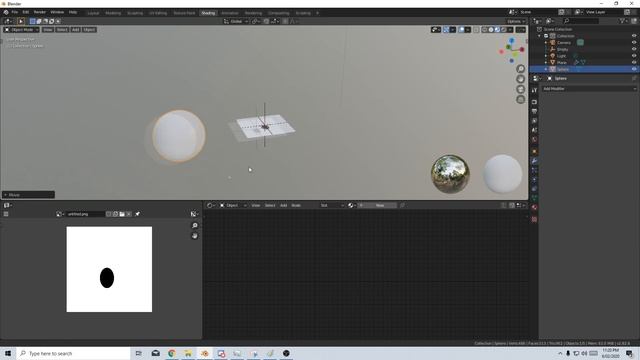The width and height of the screenshot is (640, 360).
Task: Switch to the Layout workspace tab
Action: [x=93, y=13]
